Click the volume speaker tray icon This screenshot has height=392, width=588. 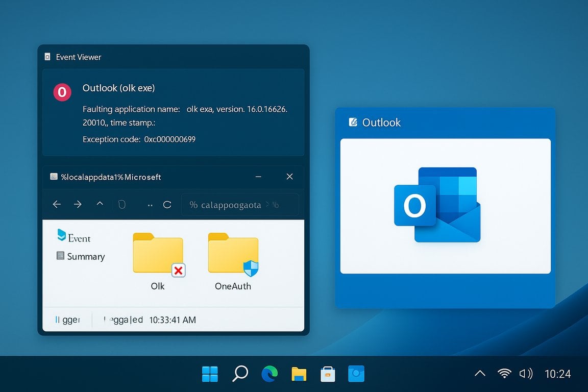pos(526,373)
